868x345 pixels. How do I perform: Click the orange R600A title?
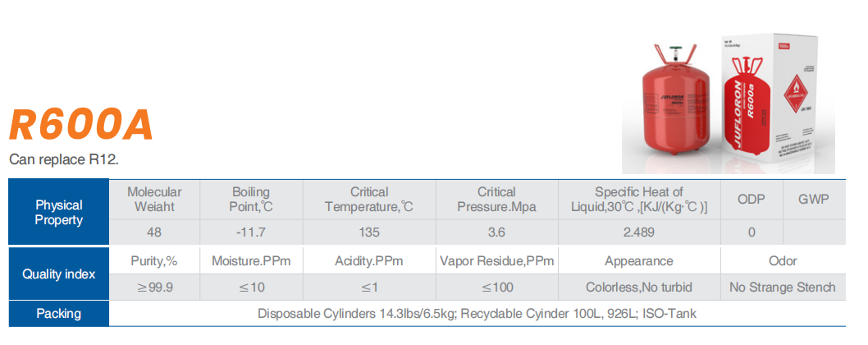point(81,125)
